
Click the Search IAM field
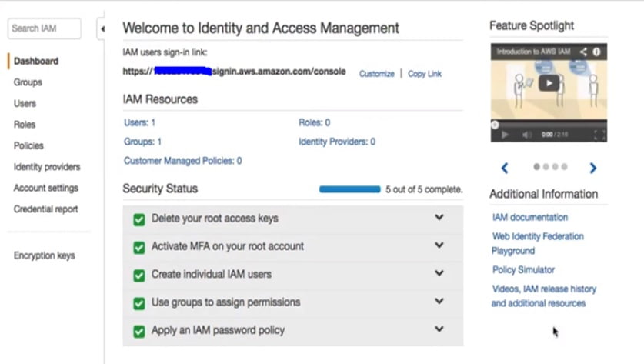point(45,28)
